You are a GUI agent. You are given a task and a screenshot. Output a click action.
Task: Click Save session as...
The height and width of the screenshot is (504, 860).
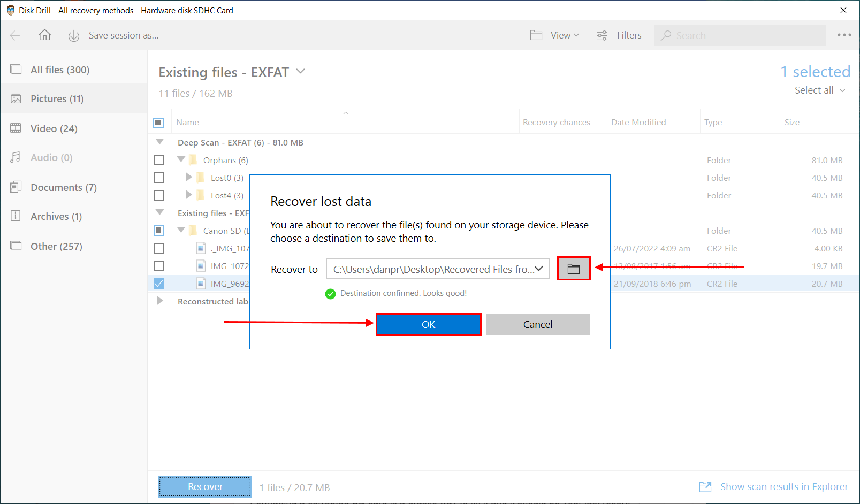[x=124, y=35]
